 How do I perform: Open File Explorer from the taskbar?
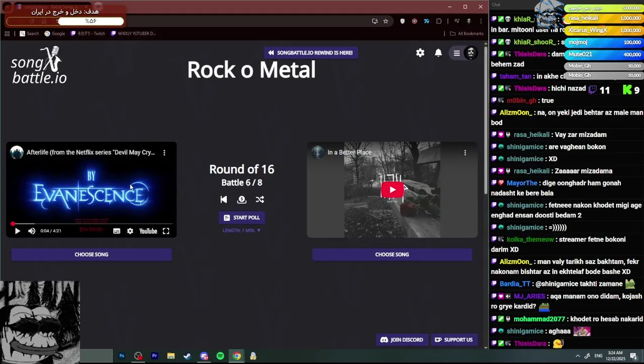tap(171, 356)
